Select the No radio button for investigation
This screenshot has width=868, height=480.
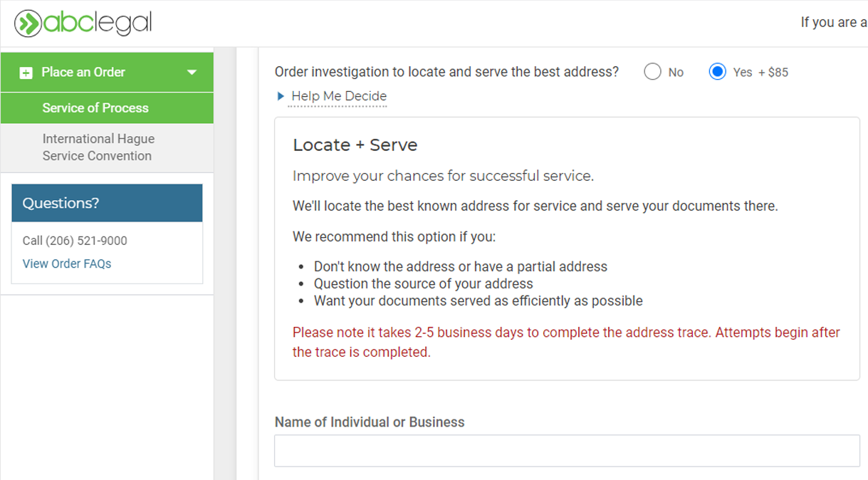(652, 72)
